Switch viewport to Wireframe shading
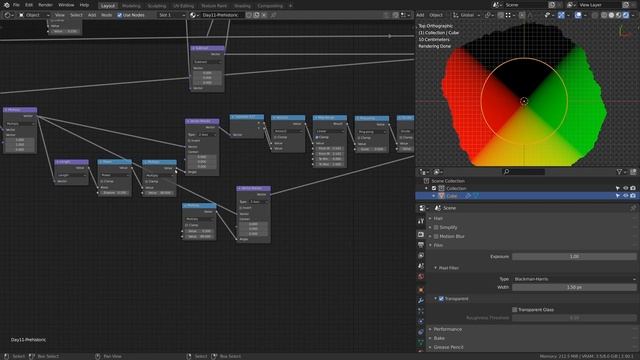The image size is (640, 360). (604, 15)
